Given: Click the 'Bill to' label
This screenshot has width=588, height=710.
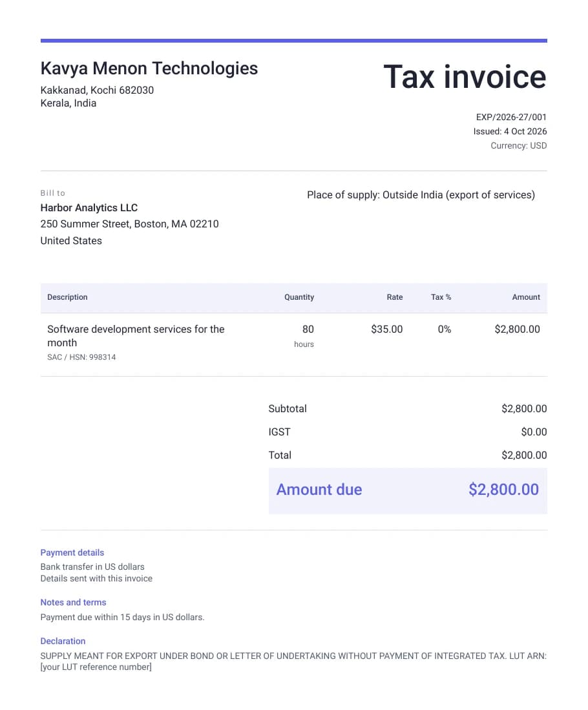Looking at the screenshot, I should pos(52,193).
